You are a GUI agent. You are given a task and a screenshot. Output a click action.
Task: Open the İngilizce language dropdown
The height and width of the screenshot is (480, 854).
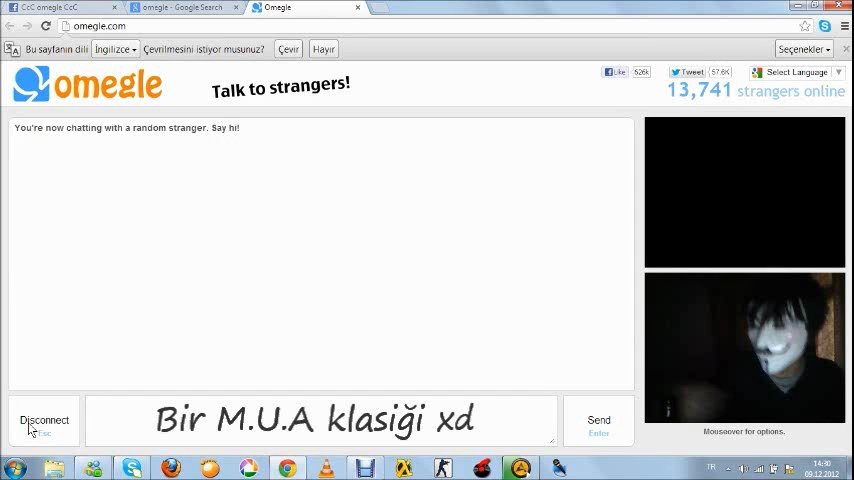(115, 49)
